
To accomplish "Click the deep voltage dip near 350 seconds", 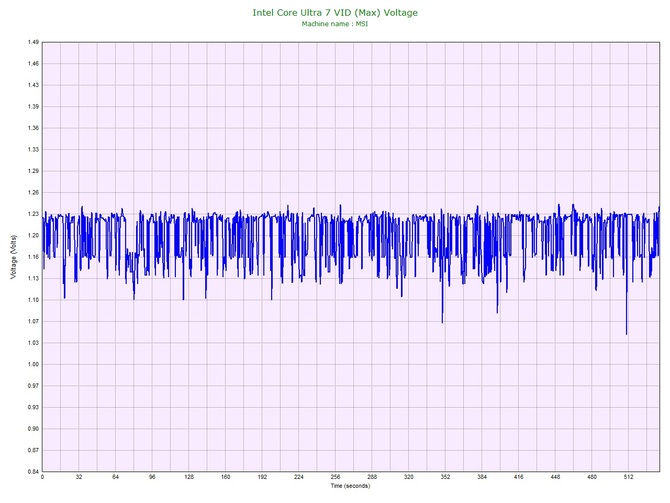I will tap(442, 322).
